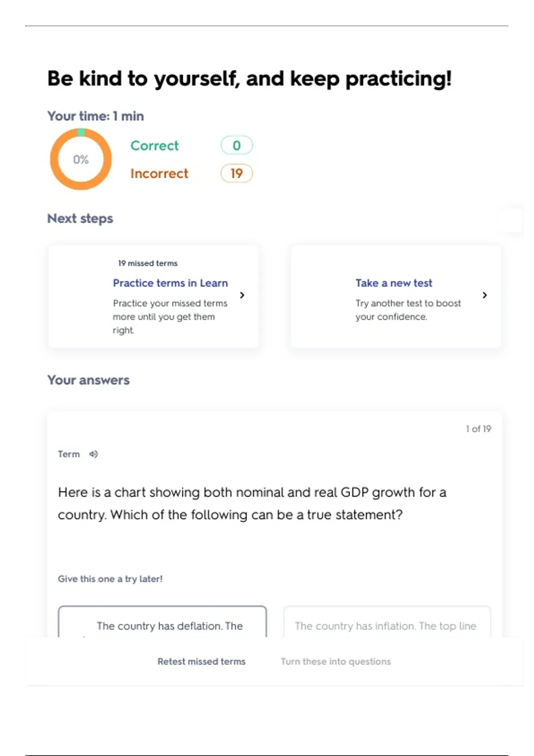534x756 pixels.
Task: Click the "Your answers" section heading
Action: click(x=88, y=380)
